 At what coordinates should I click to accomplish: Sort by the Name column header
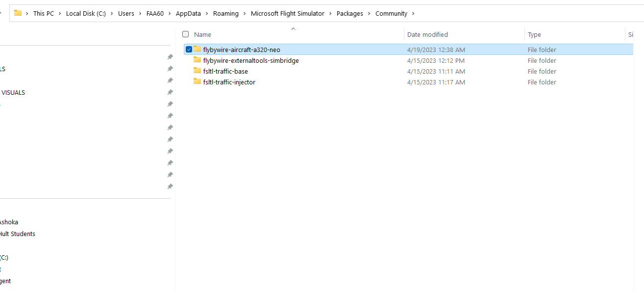[202, 34]
